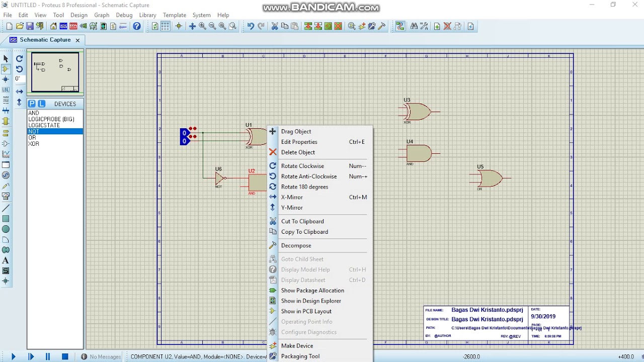The width and height of the screenshot is (644, 362).
Task: Open the Pick devices 'P' button
Action: pyautogui.click(x=32, y=104)
